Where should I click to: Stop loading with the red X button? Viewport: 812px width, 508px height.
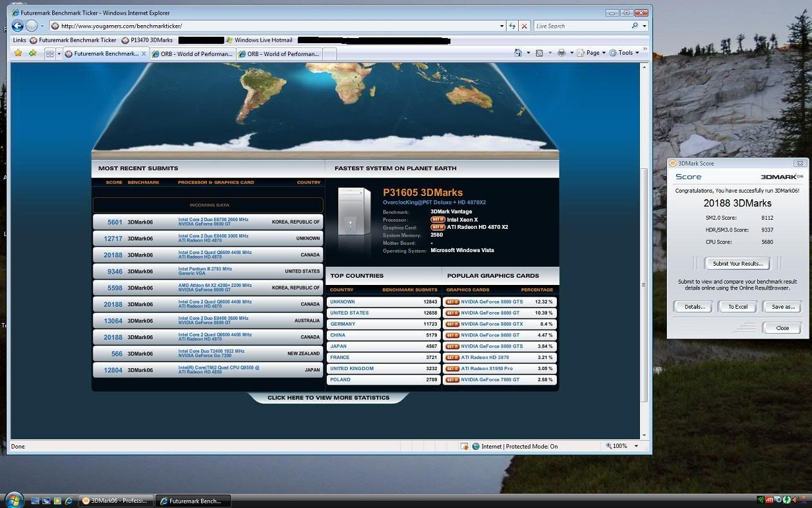[x=525, y=26]
